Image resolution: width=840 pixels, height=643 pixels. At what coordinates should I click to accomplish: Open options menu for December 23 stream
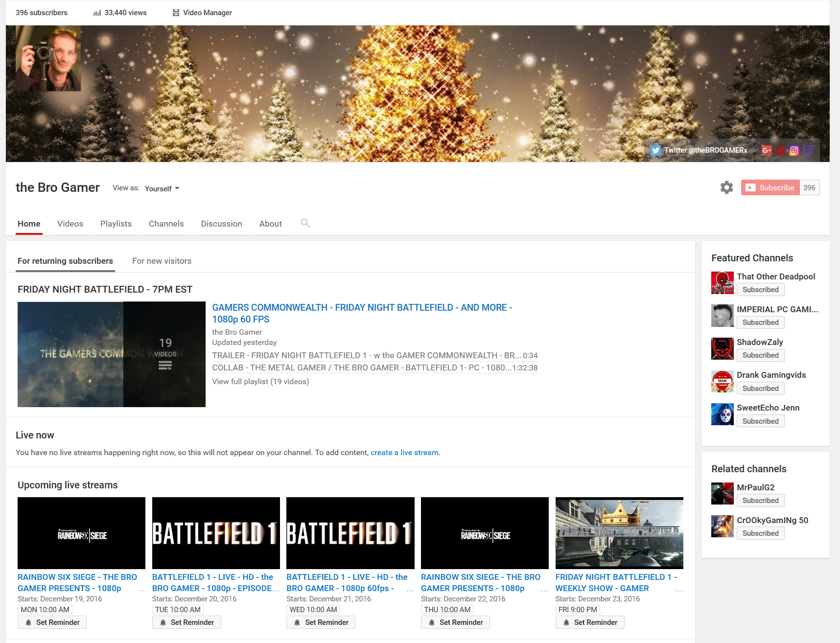tap(679, 590)
